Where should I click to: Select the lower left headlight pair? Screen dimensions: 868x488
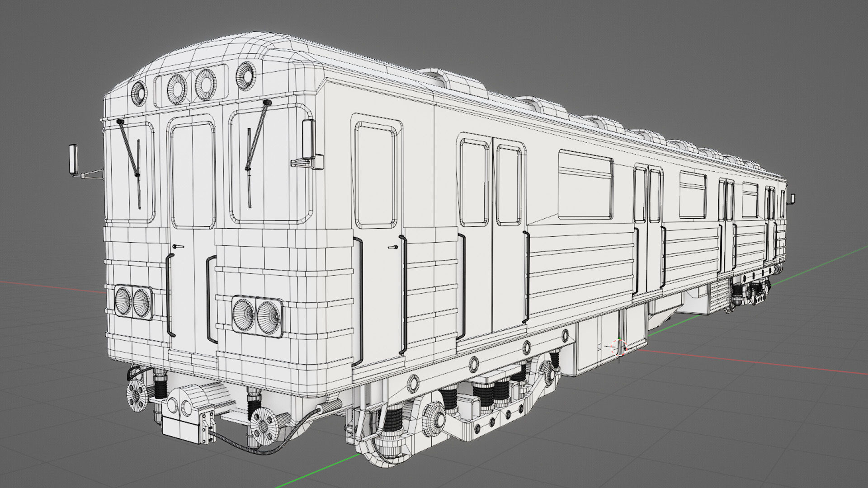click(x=132, y=302)
